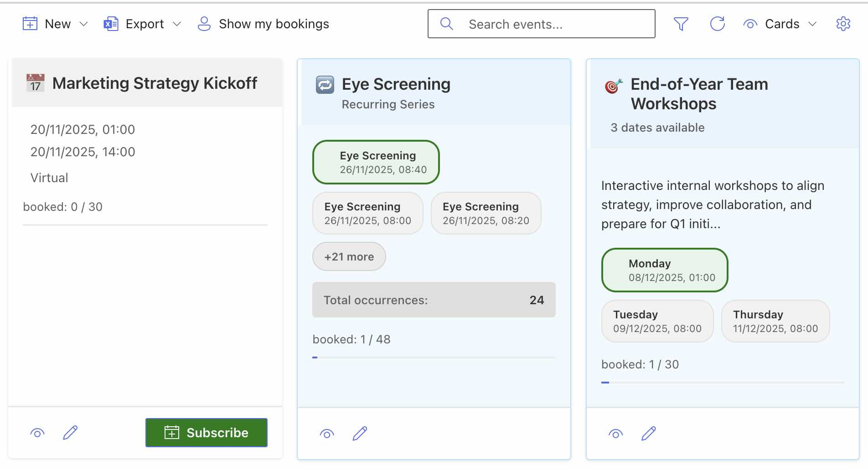Click the refresh icon in toolbar

point(717,24)
